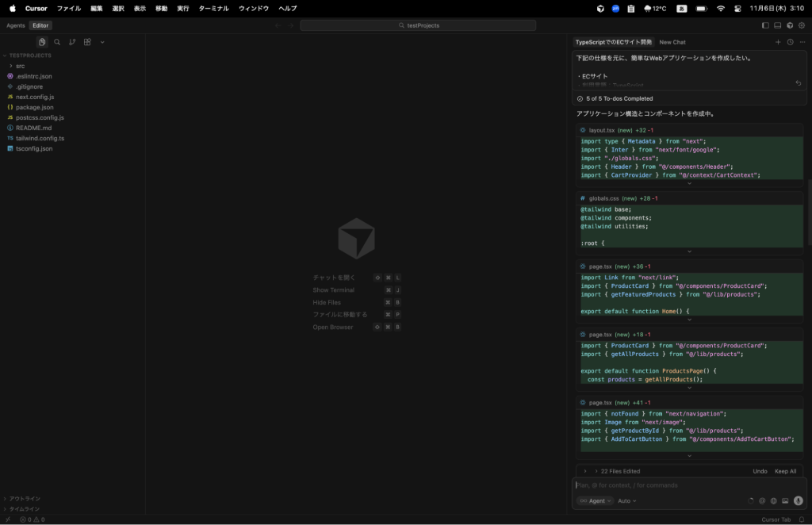Open the Extensions view

pyautogui.click(x=87, y=41)
